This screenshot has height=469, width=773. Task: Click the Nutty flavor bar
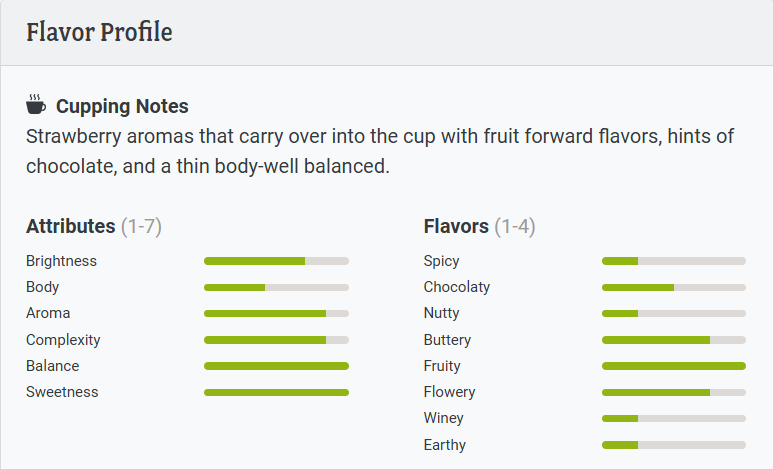pos(673,313)
